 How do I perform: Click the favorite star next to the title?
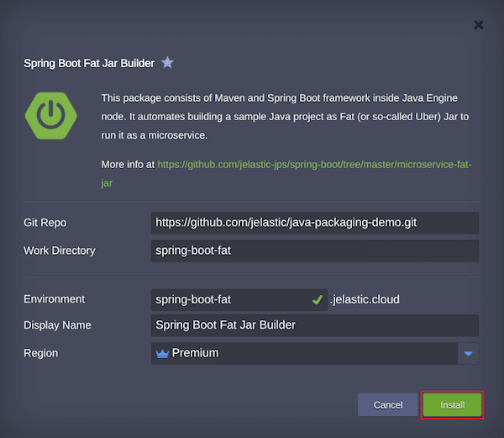click(167, 63)
